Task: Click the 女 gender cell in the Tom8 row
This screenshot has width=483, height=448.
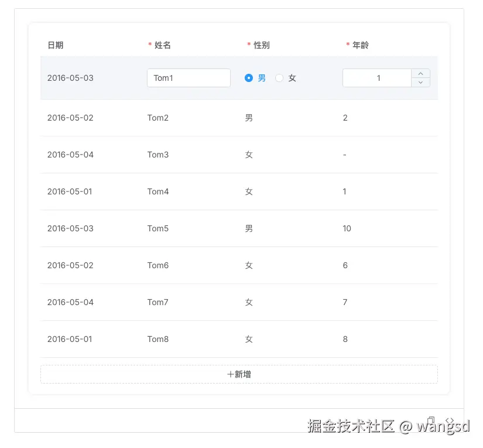Action: [249, 339]
